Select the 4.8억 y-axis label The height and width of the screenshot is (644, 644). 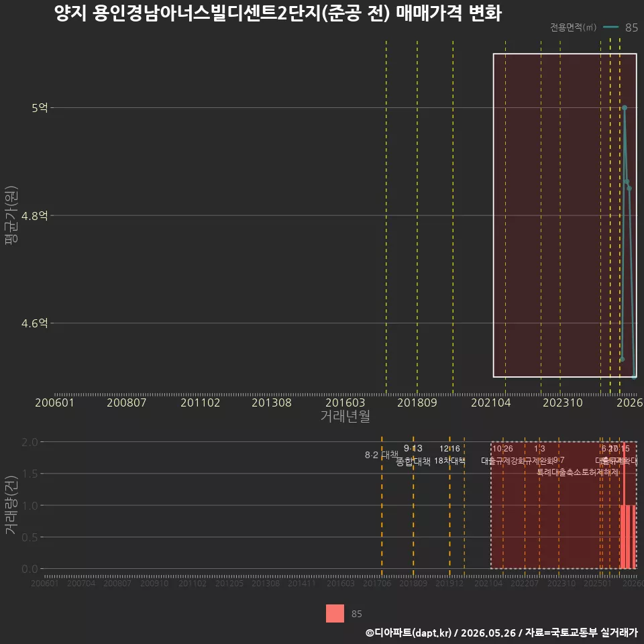[34, 215]
